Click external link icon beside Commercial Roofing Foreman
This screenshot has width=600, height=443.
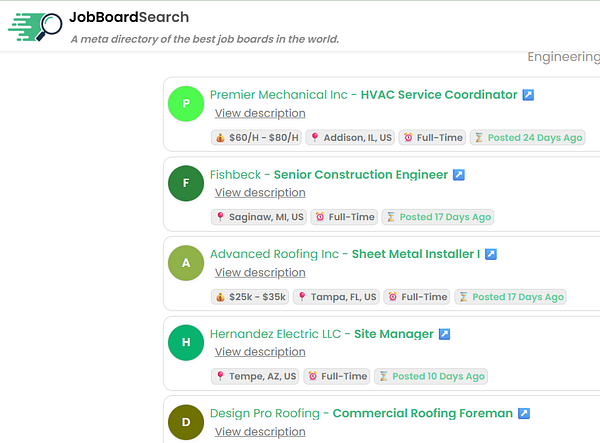(x=524, y=413)
